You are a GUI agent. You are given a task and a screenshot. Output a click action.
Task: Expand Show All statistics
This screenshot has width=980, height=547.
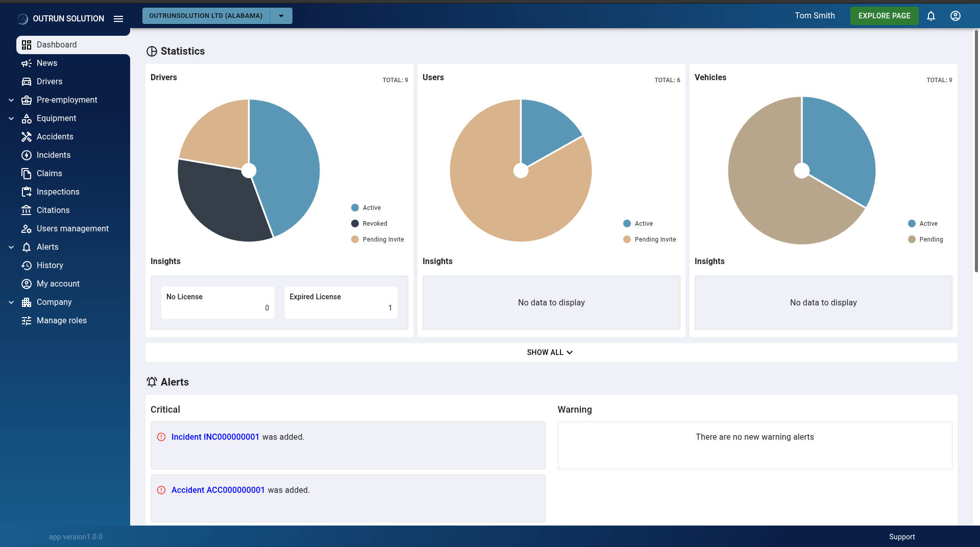pos(550,352)
